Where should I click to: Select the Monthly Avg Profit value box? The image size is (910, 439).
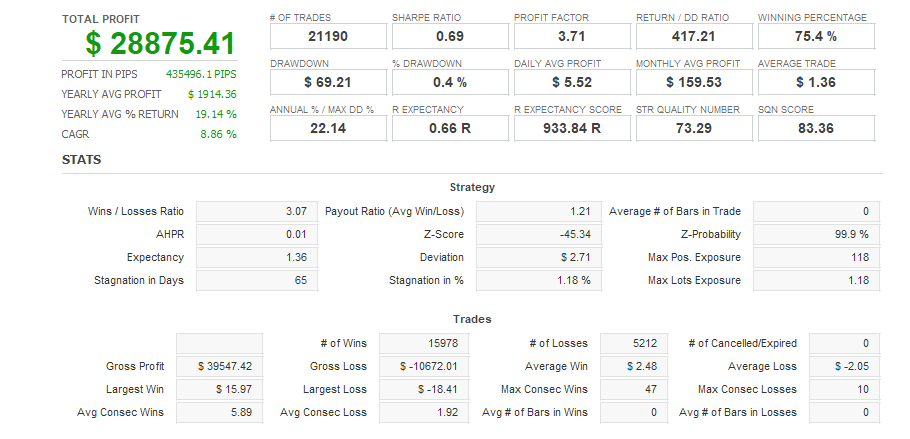[693, 82]
